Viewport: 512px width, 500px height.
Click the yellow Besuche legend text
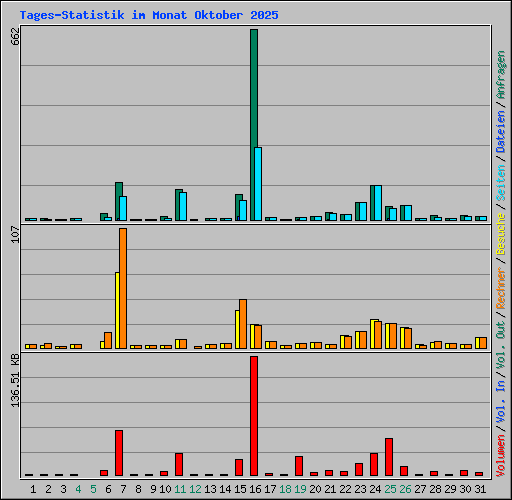(x=501, y=234)
